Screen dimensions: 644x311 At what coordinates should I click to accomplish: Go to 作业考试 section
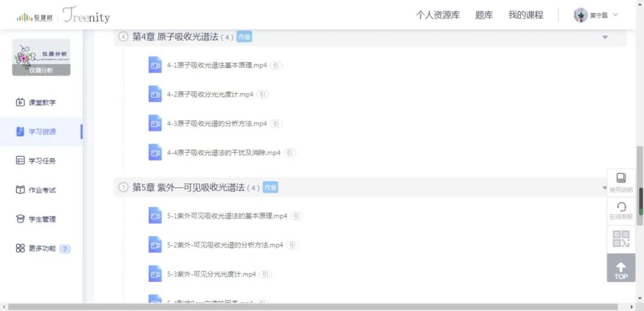point(41,190)
